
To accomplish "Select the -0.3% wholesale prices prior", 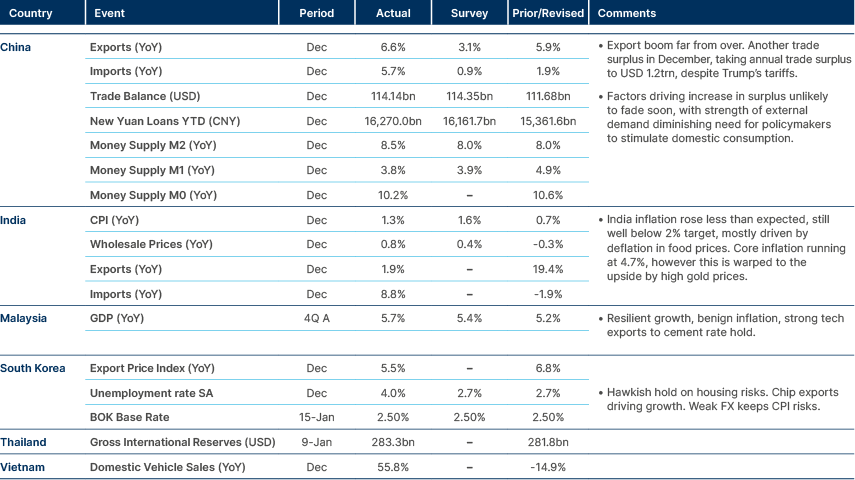I will (x=548, y=244).
